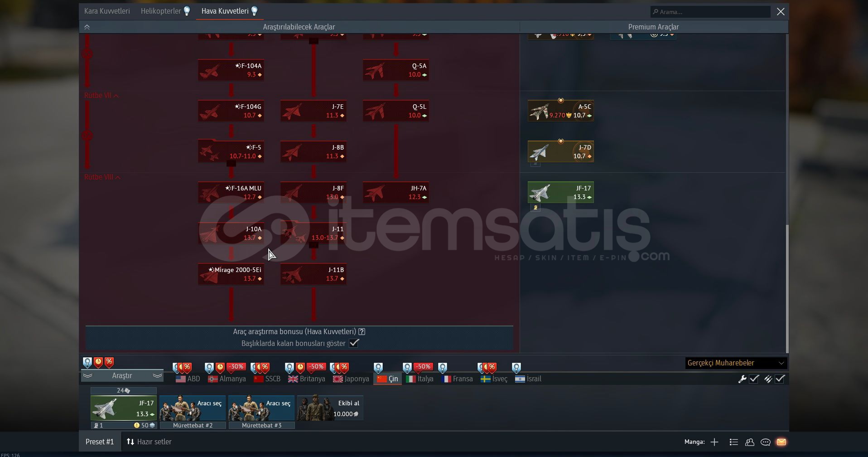Click Aracı seç for Mürettebat #3
The image size is (868, 457).
pyautogui.click(x=261, y=408)
